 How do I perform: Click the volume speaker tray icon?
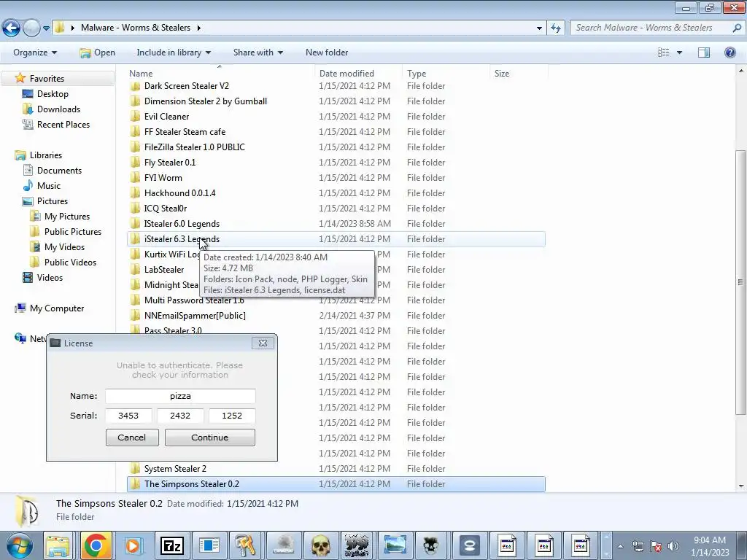point(673,546)
